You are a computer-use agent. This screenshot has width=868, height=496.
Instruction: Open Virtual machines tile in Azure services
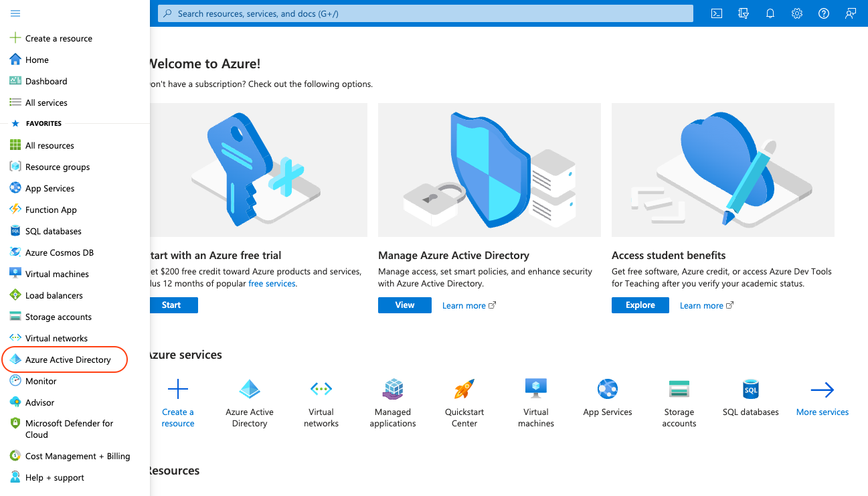point(536,403)
